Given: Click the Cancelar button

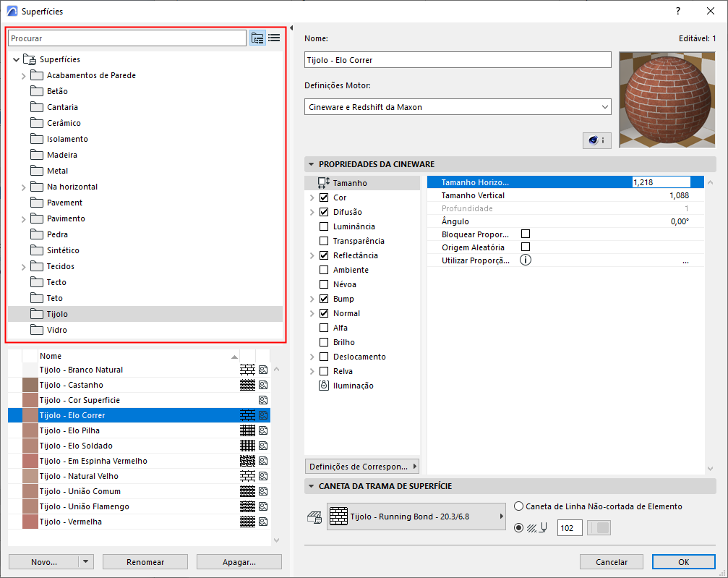Looking at the screenshot, I should [x=612, y=562].
